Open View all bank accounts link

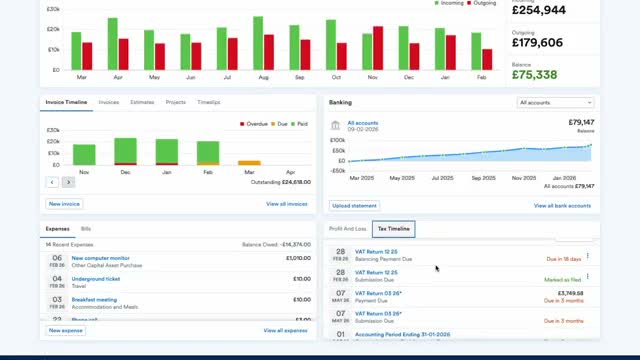coord(562,206)
